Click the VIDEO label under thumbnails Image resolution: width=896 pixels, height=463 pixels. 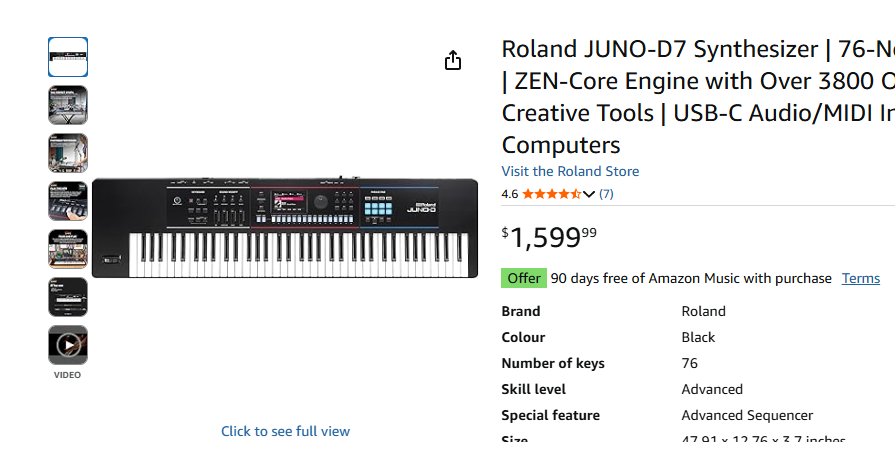pos(68,375)
